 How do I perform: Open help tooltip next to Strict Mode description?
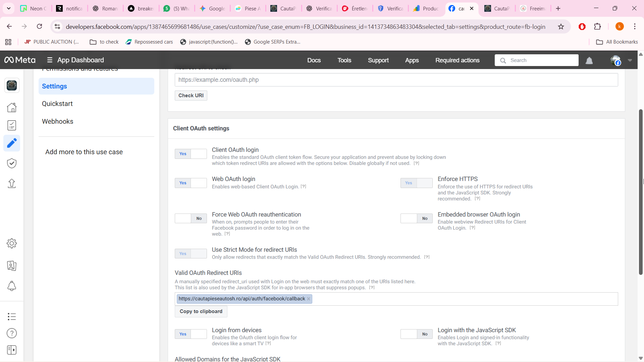pos(427,257)
